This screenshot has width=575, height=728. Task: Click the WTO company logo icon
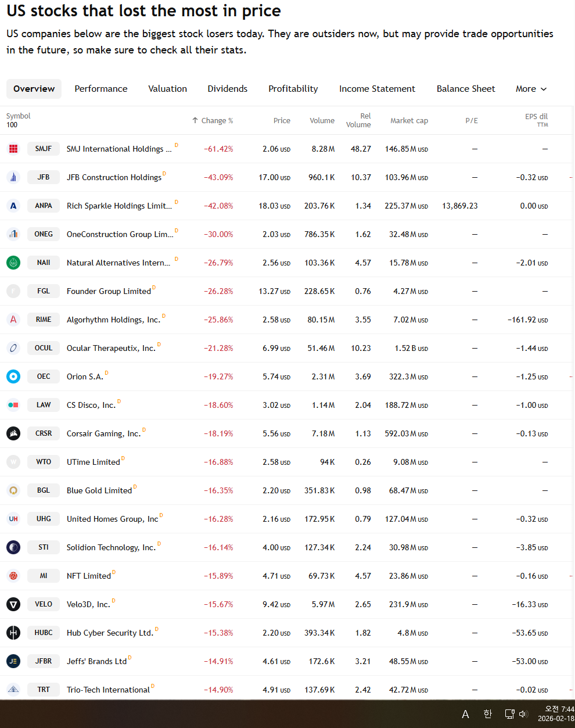(x=13, y=462)
